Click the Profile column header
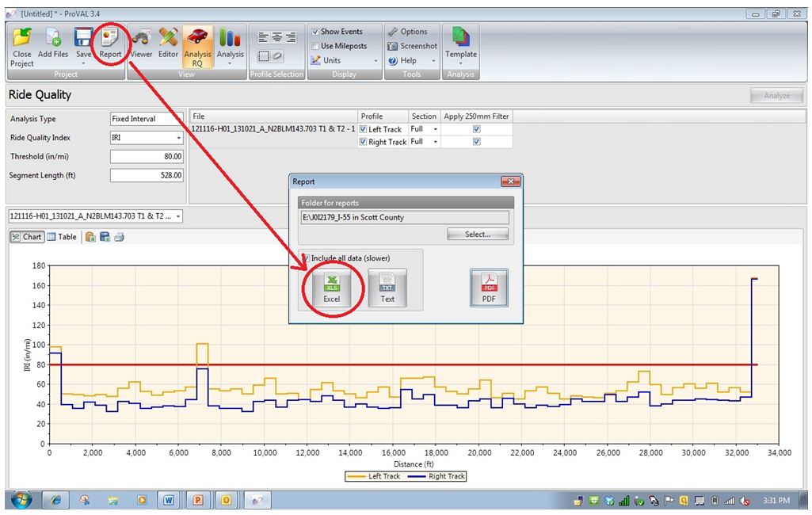Image resolution: width=812 pixels, height=515 pixels. pyautogui.click(x=383, y=116)
